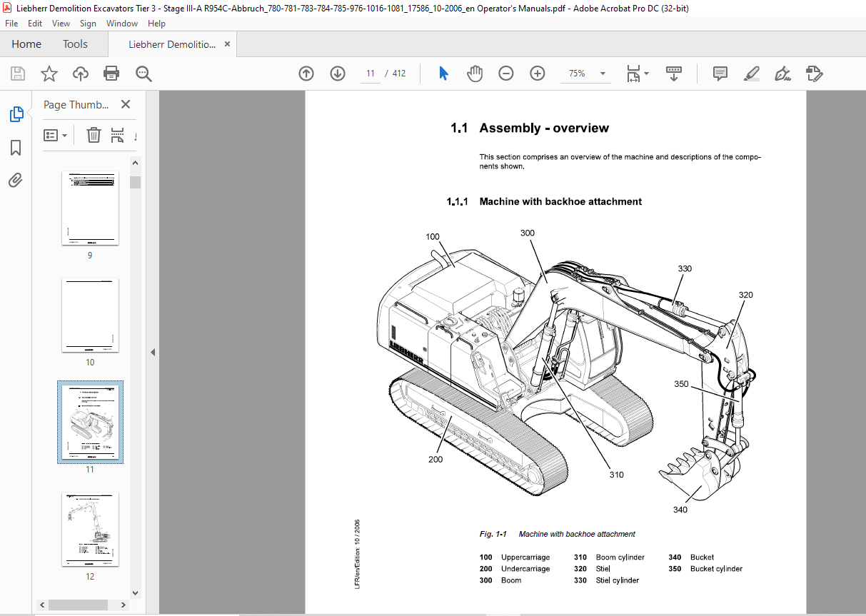Viewport: 866px width, 616px height.
Task: Open the Bookmarks sidebar panel
Action: coord(16,148)
